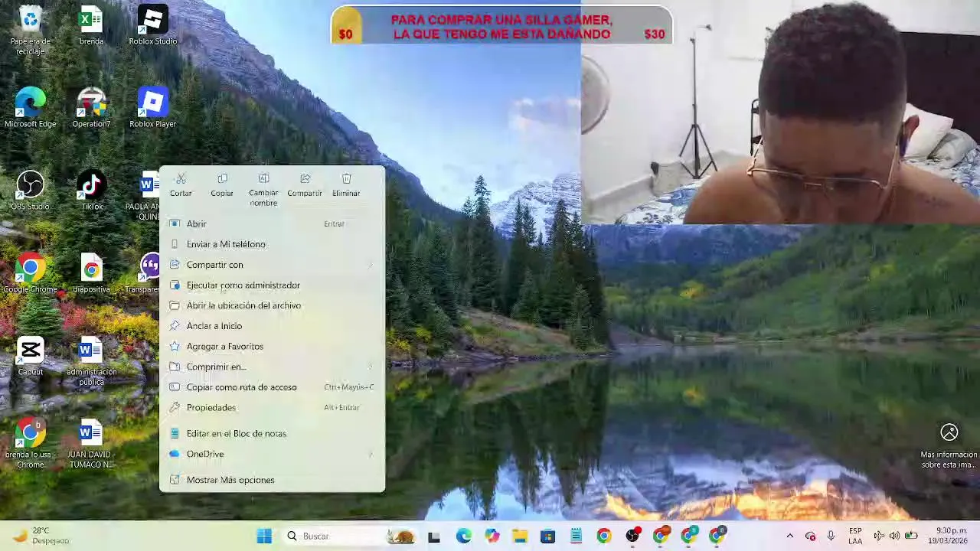Select the CapCut desktop icon
The image size is (980, 551).
click(31, 355)
